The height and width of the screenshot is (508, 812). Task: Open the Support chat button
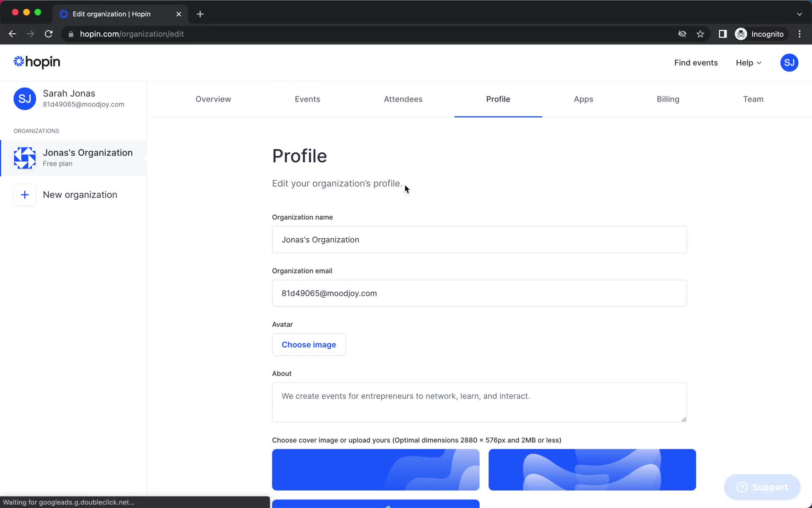tap(762, 487)
